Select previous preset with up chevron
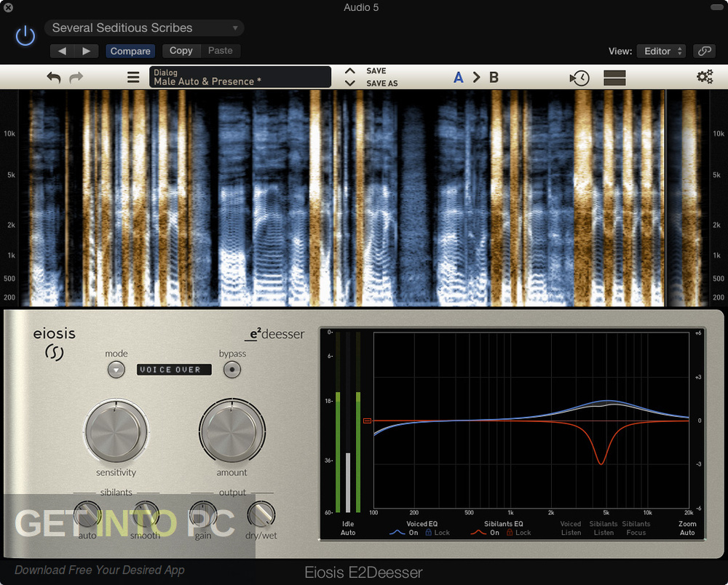 coord(350,71)
